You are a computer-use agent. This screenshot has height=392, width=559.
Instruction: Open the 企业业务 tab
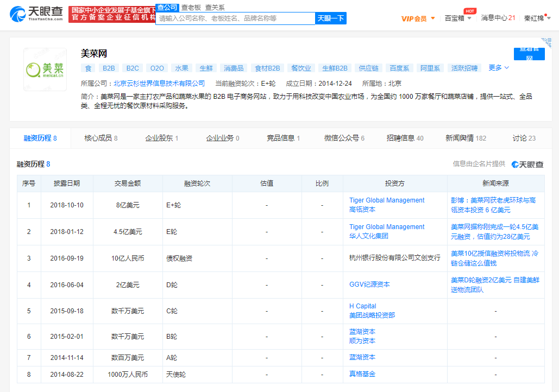point(223,138)
